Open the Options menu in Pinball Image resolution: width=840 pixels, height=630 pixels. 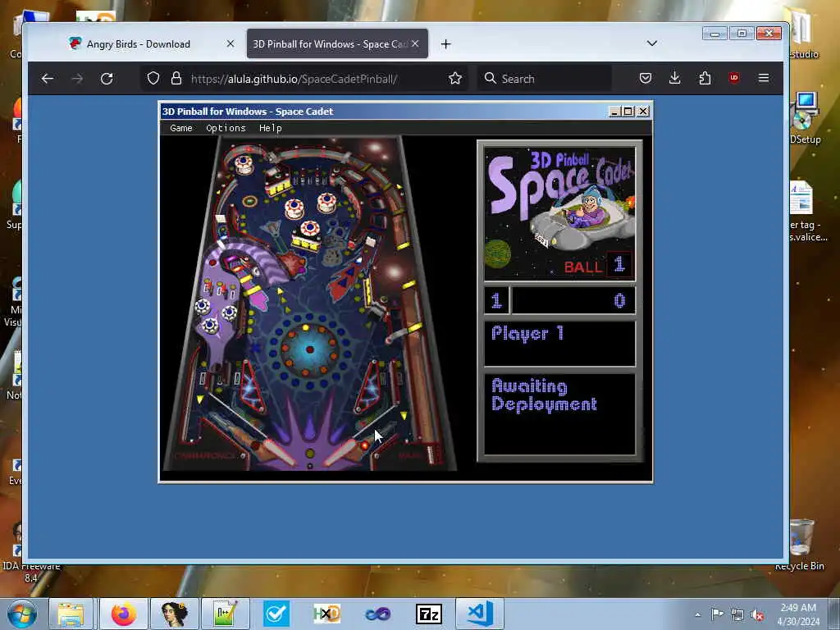point(226,128)
